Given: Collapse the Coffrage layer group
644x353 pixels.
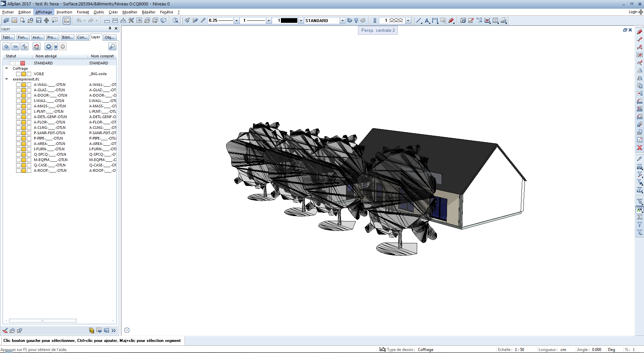Looking at the screenshot, I should tap(6, 68).
